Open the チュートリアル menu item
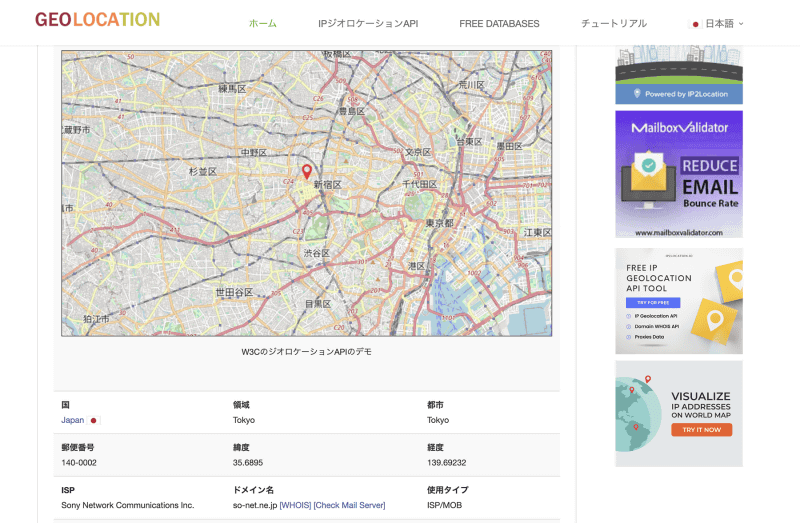Screen dimensions: 800x523 coord(614,23)
